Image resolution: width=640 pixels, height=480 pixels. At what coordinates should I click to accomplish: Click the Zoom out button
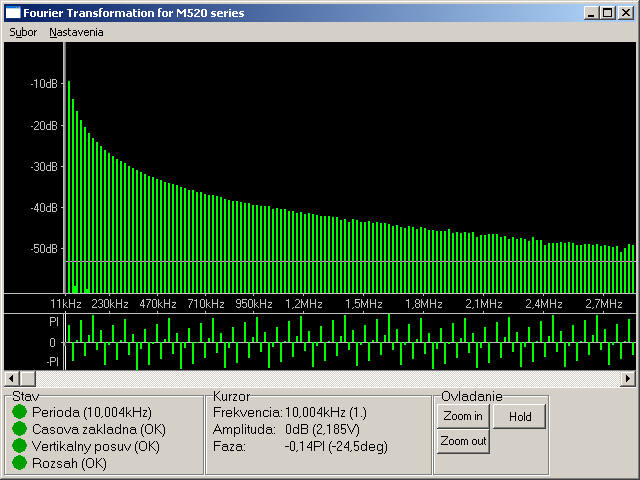click(463, 441)
